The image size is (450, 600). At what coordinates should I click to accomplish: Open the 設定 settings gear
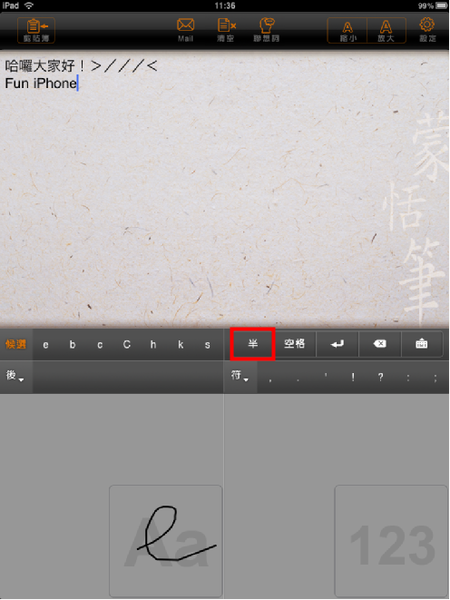click(x=427, y=30)
